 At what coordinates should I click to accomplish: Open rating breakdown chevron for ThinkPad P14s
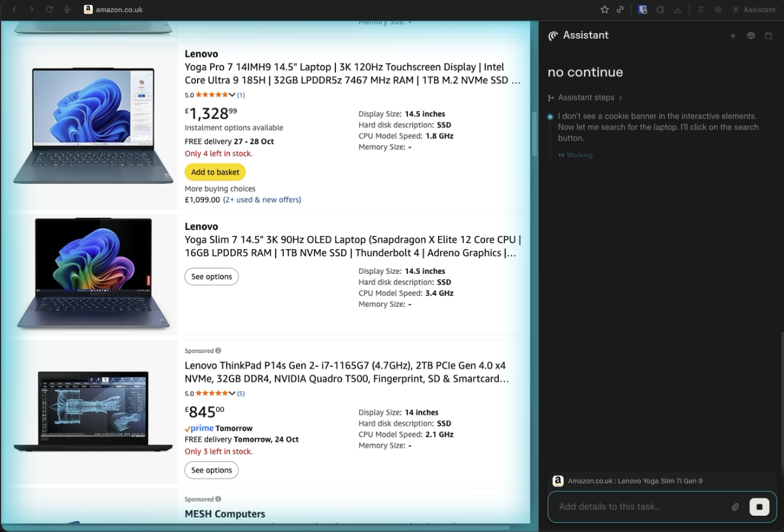click(232, 394)
